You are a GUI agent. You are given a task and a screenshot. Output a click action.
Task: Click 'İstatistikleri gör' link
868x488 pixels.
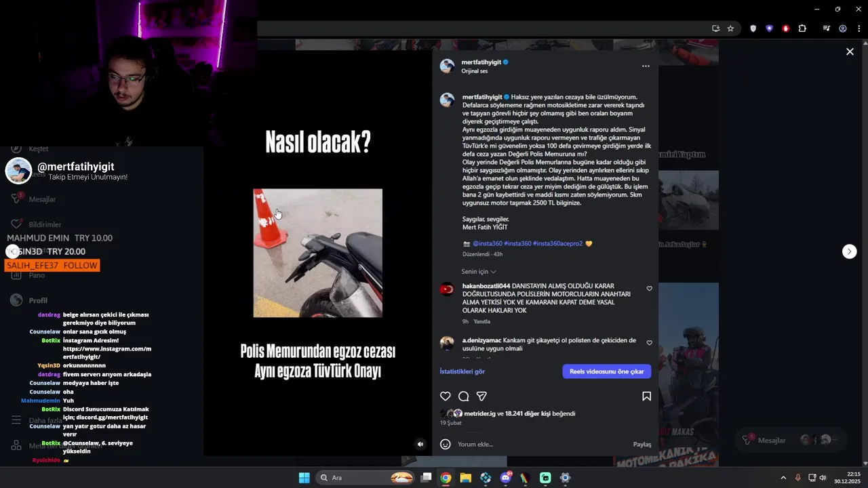pyautogui.click(x=462, y=371)
